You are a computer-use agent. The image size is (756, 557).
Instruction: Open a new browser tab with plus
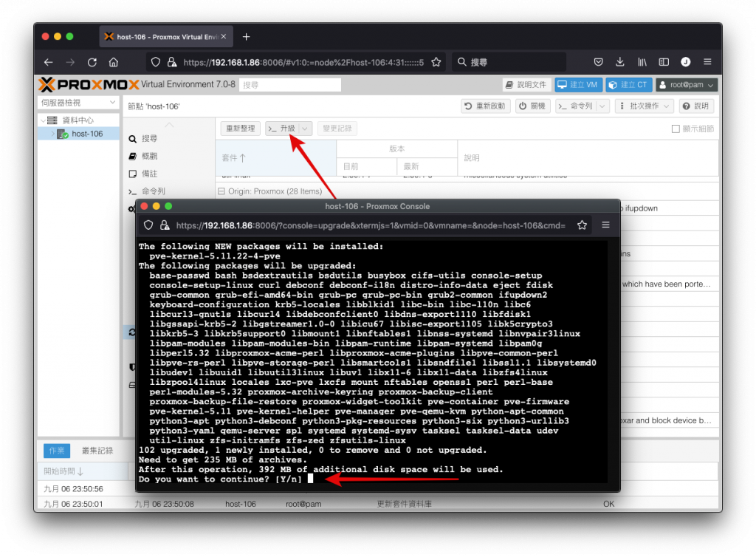(247, 37)
